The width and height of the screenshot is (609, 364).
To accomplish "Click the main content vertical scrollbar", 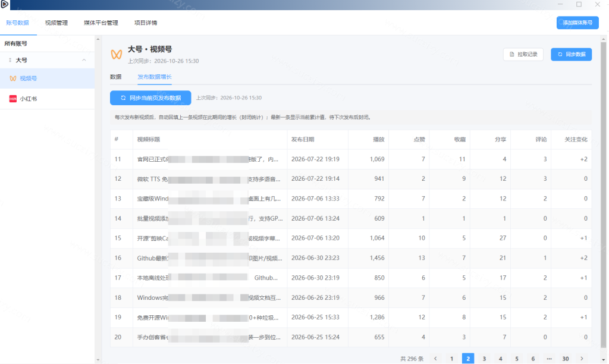I will [603, 195].
